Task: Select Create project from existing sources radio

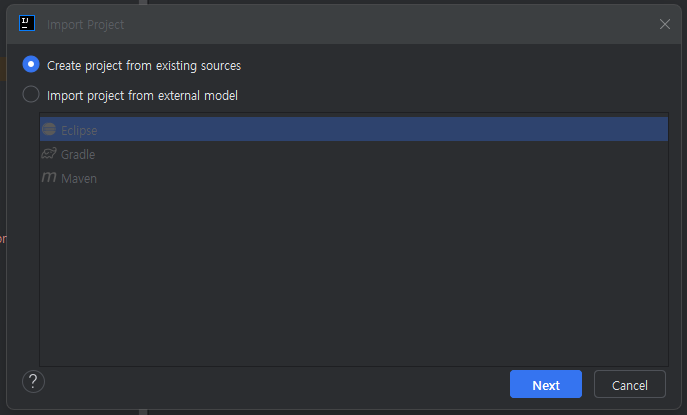Action: tap(31, 64)
